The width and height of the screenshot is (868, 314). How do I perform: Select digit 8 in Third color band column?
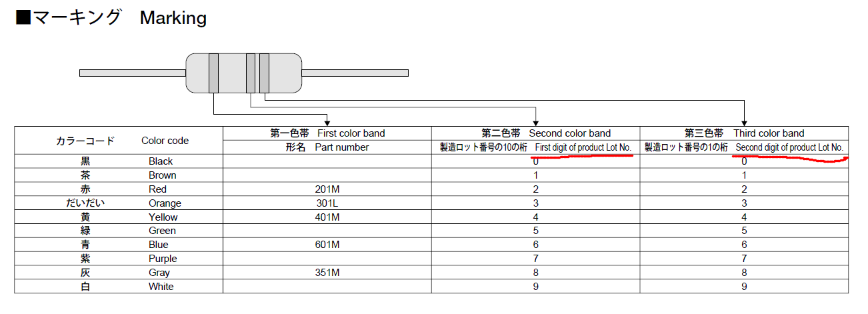744,273
